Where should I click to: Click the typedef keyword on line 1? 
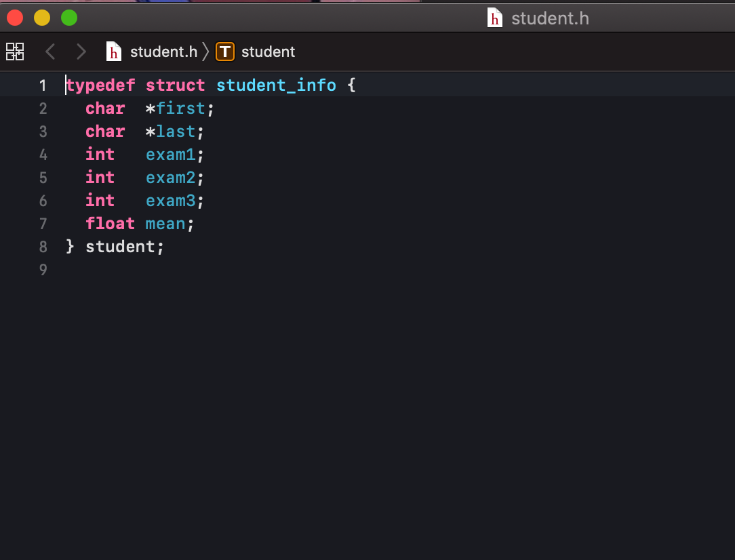click(101, 85)
